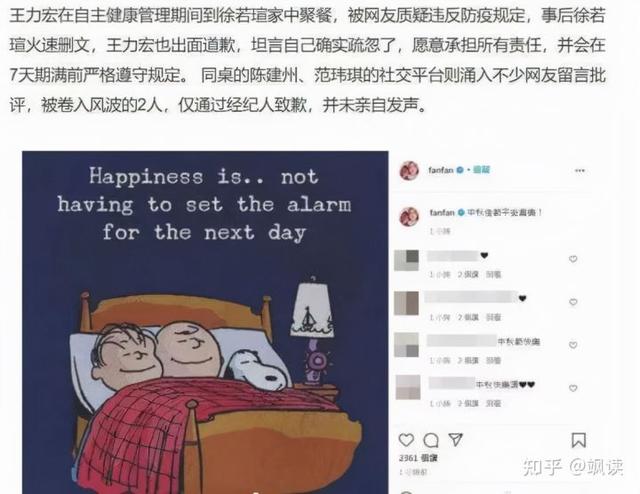Open the first commenter's avatar

point(407,260)
